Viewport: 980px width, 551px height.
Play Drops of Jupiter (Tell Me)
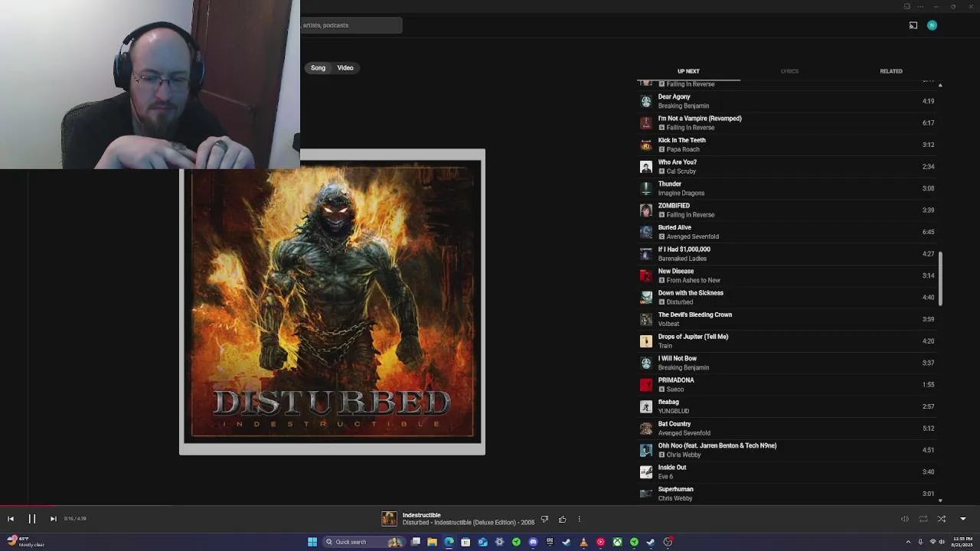tap(789, 341)
